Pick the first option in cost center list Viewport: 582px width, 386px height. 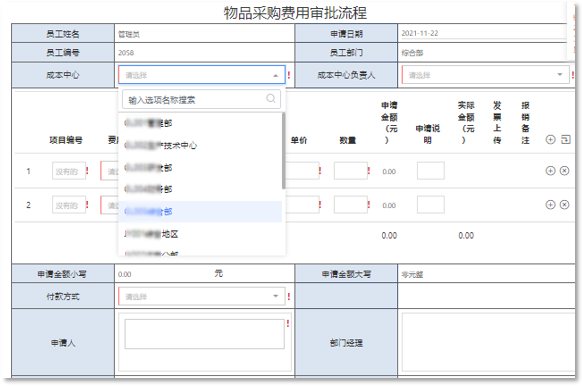200,123
